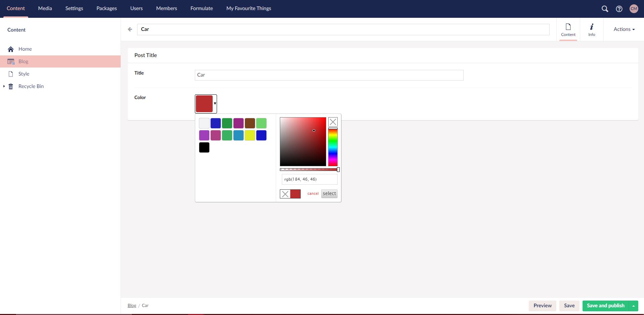Pick the white palette swatch
Screen dimensions: 644x315
pos(204,123)
